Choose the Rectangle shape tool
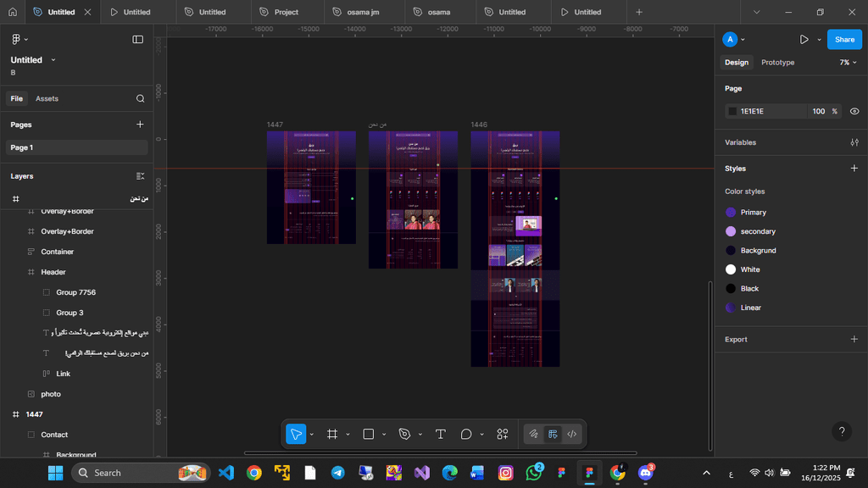Screen dimensions: 868x488 point(369,434)
